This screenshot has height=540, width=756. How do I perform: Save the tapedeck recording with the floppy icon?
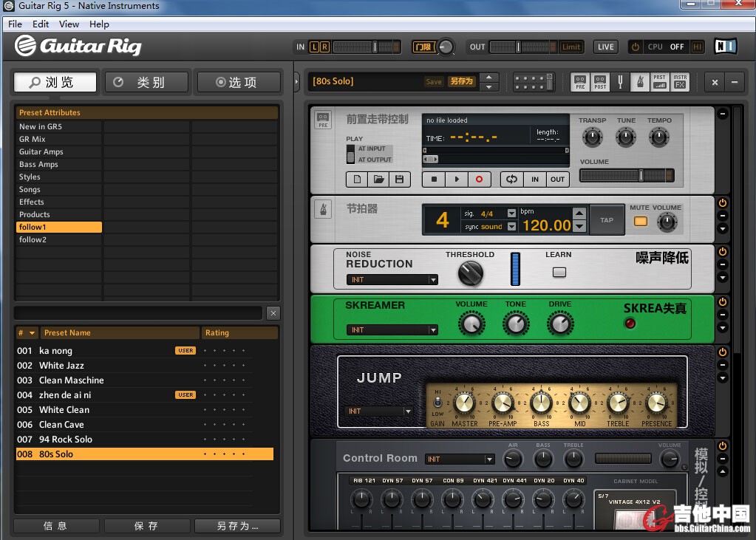tap(399, 180)
